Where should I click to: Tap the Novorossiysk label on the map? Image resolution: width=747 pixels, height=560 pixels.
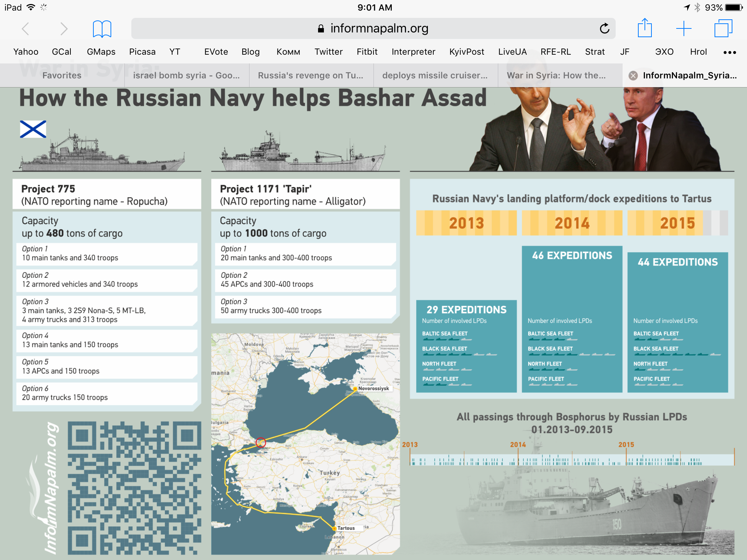(x=373, y=388)
